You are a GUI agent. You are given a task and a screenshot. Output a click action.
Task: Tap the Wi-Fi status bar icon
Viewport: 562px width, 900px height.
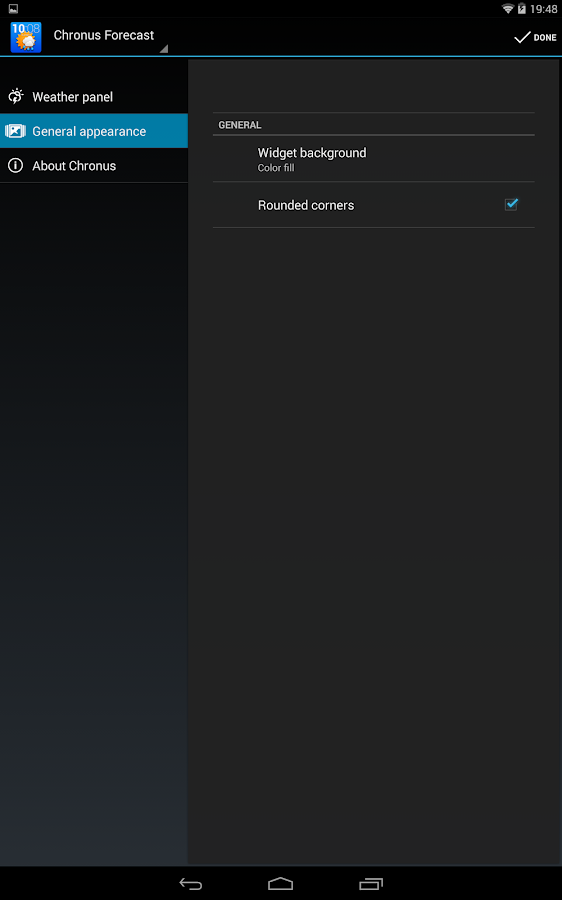pos(507,9)
